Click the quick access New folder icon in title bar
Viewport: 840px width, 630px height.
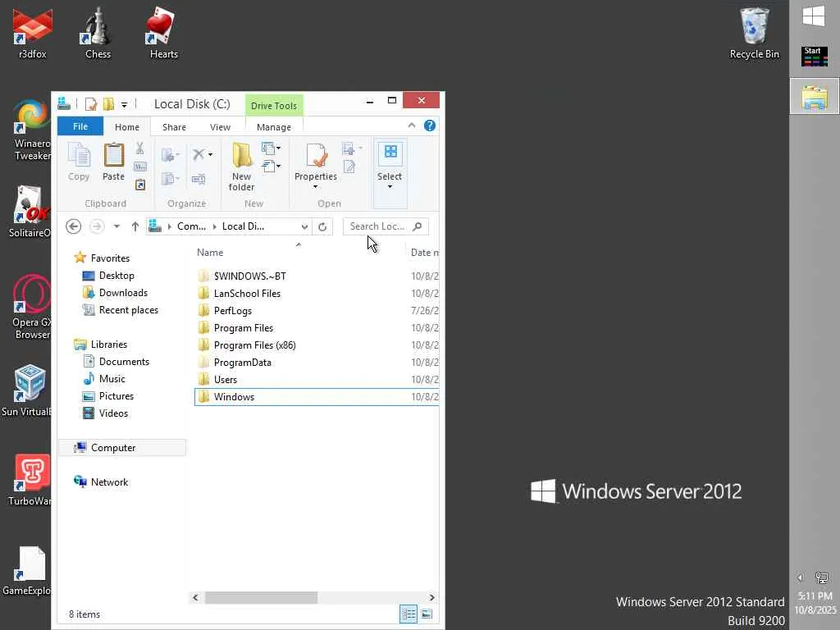point(109,103)
